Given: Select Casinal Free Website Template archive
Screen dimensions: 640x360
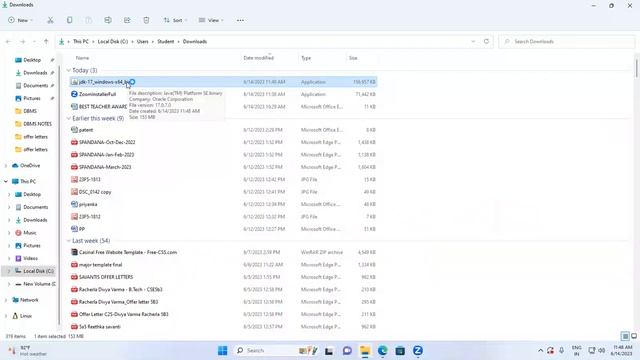Looking at the screenshot, I should click(128, 252).
